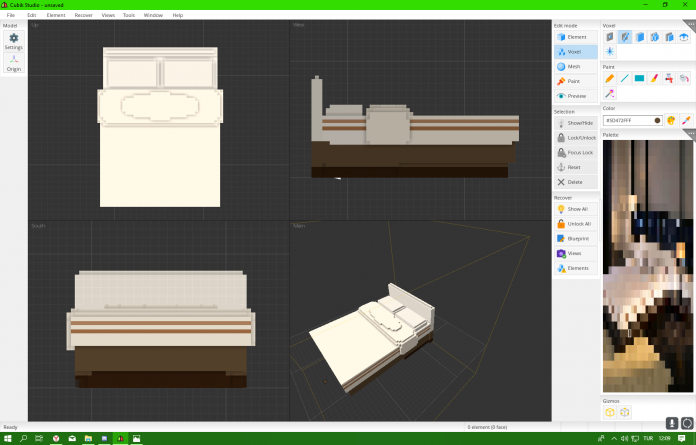Select the fourth Voxel tool icon
The height and width of the screenshot is (445, 696).
[x=654, y=37]
